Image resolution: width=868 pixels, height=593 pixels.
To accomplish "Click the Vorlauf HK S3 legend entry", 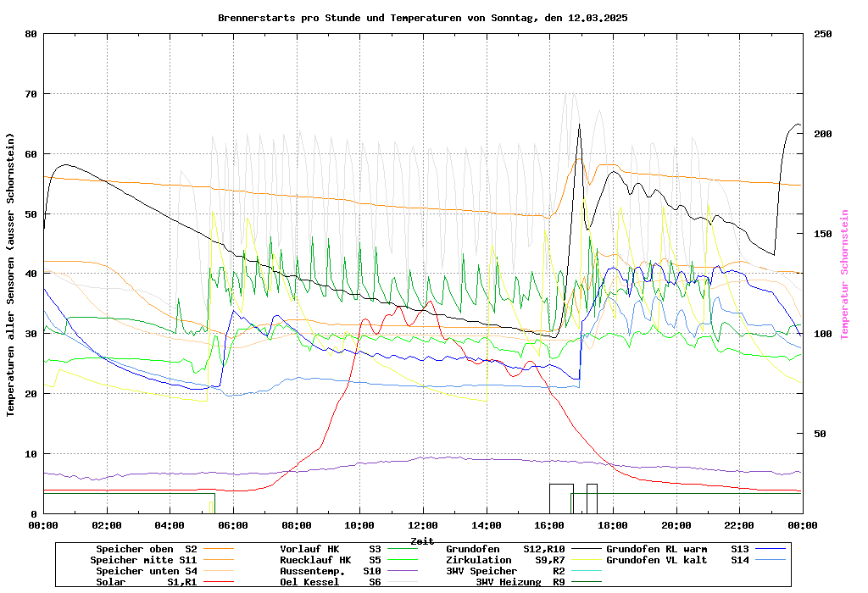I will pyautogui.click(x=331, y=549).
